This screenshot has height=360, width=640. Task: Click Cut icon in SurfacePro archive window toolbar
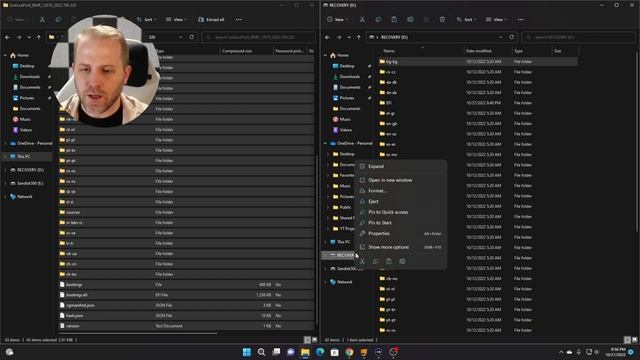(x=42, y=20)
